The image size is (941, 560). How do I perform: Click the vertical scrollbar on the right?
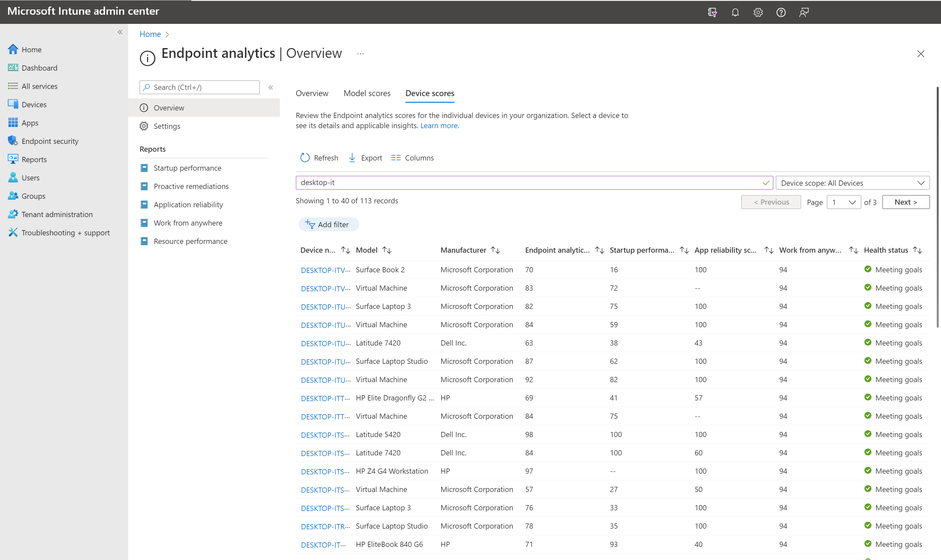point(937,208)
